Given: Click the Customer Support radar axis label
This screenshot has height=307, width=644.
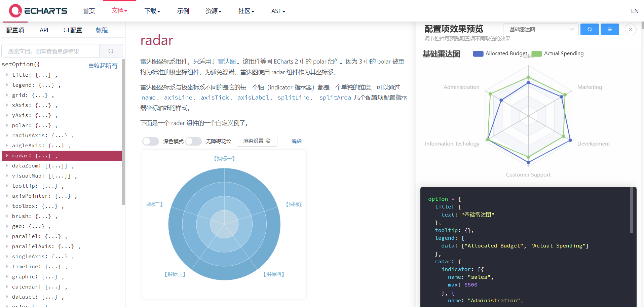Looking at the screenshot, I should coord(528,175).
